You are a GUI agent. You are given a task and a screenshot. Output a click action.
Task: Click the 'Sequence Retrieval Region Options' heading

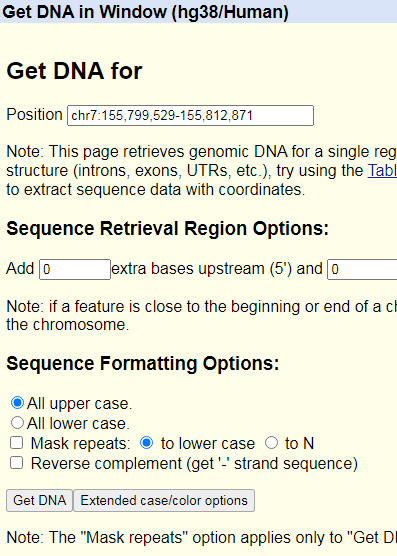[x=168, y=228]
